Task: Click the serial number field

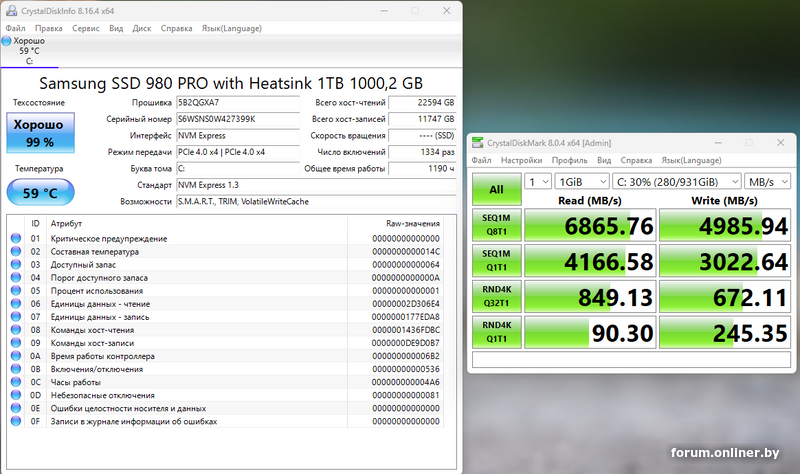Action: (236, 119)
